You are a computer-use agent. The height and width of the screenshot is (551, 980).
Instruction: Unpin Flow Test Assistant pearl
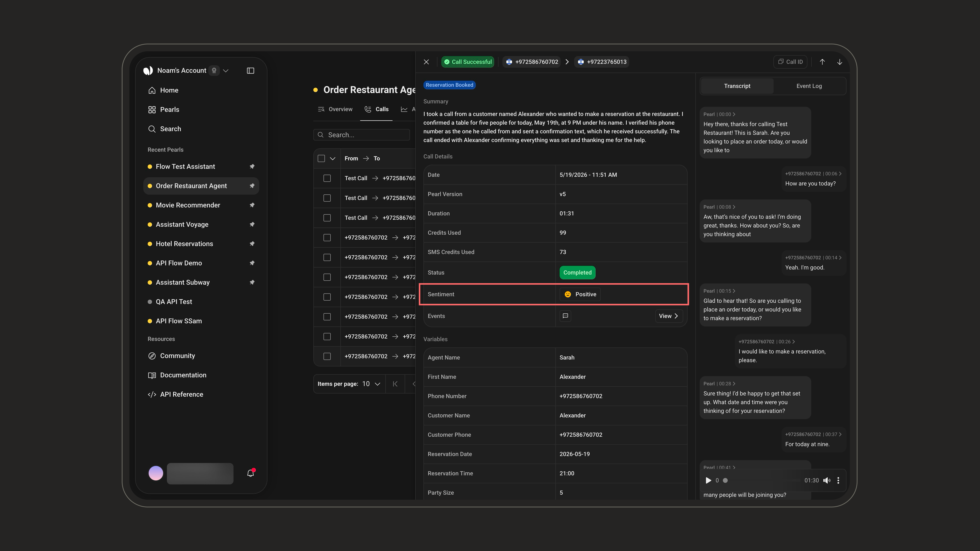click(x=252, y=167)
